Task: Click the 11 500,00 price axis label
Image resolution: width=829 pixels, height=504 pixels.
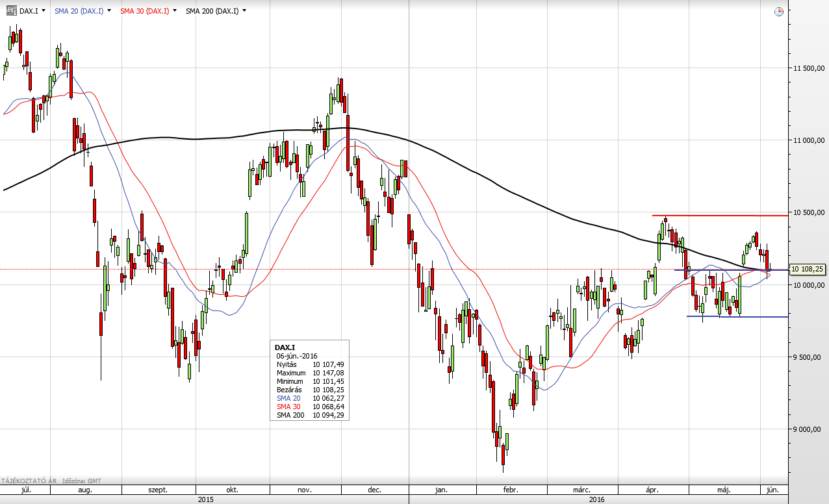Action: pyautogui.click(x=808, y=68)
